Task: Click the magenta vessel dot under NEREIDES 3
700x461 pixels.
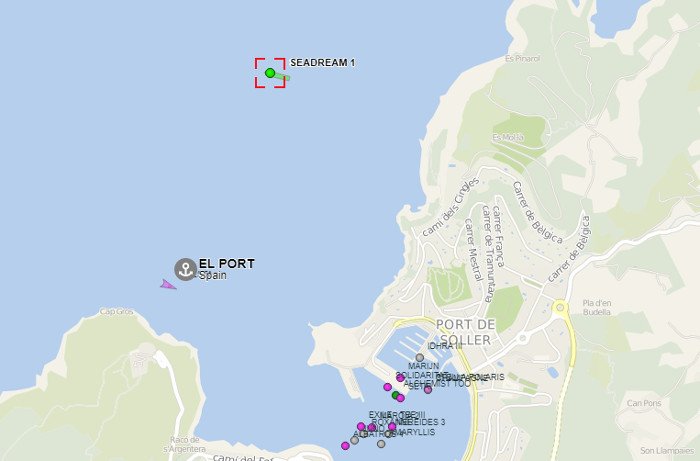Action: click(392, 426)
